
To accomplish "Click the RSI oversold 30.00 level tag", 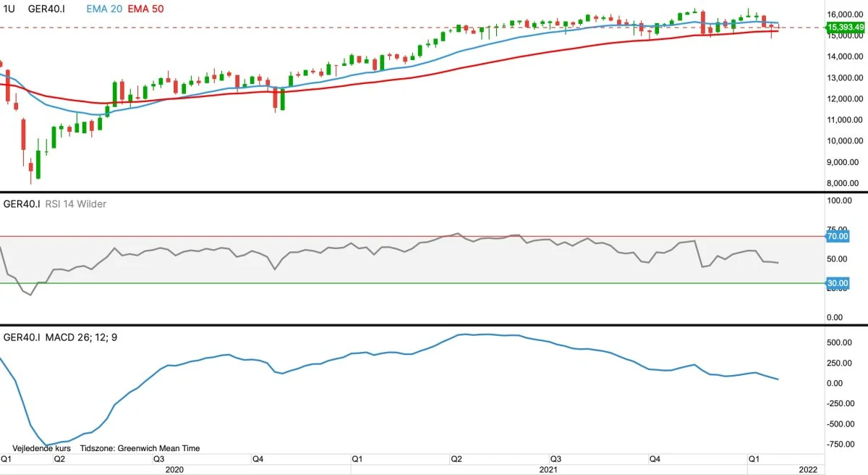I will (838, 283).
